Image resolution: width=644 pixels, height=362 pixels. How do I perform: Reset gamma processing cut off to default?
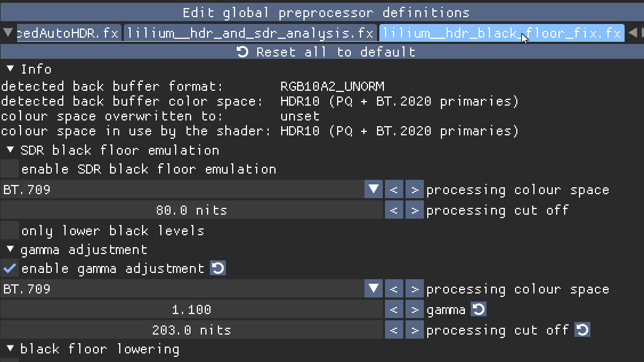[582, 329]
